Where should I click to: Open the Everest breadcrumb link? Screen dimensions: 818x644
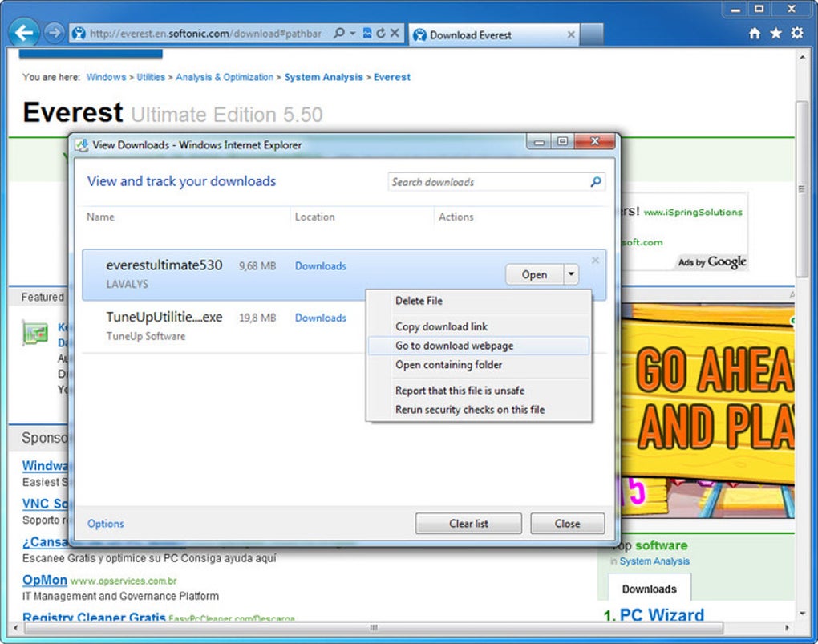coord(392,77)
